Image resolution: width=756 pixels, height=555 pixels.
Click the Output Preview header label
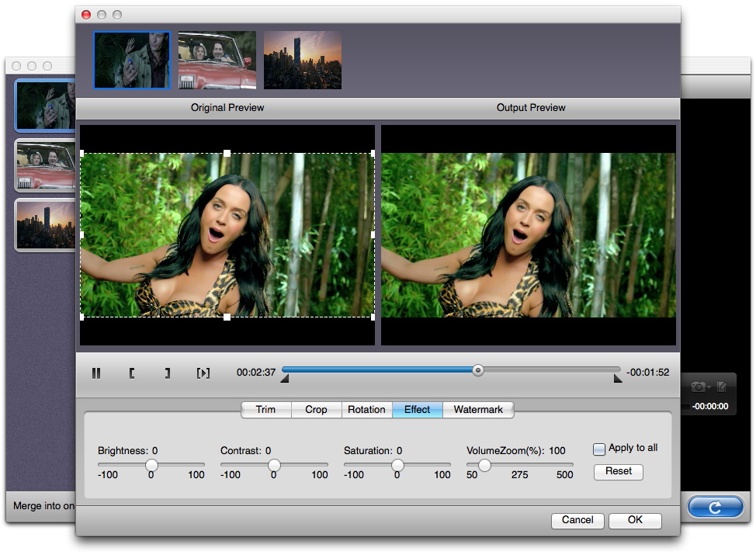(531, 108)
